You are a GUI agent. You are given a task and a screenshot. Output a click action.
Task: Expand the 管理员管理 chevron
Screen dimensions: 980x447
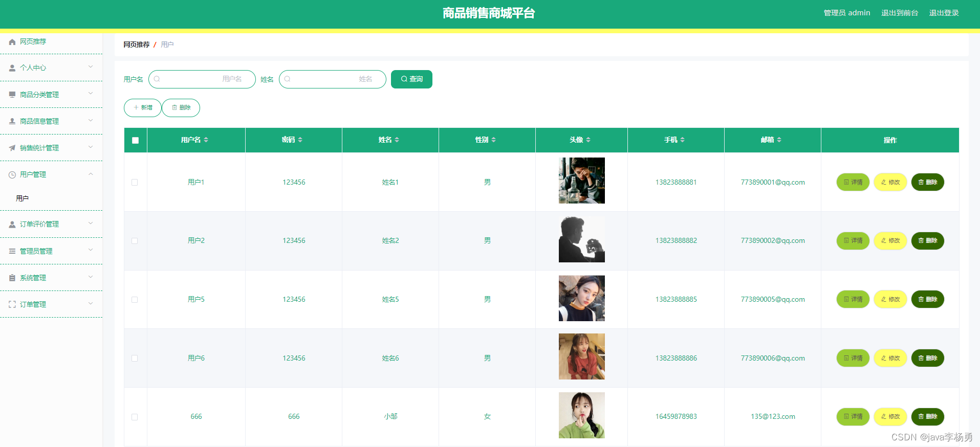click(x=91, y=250)
